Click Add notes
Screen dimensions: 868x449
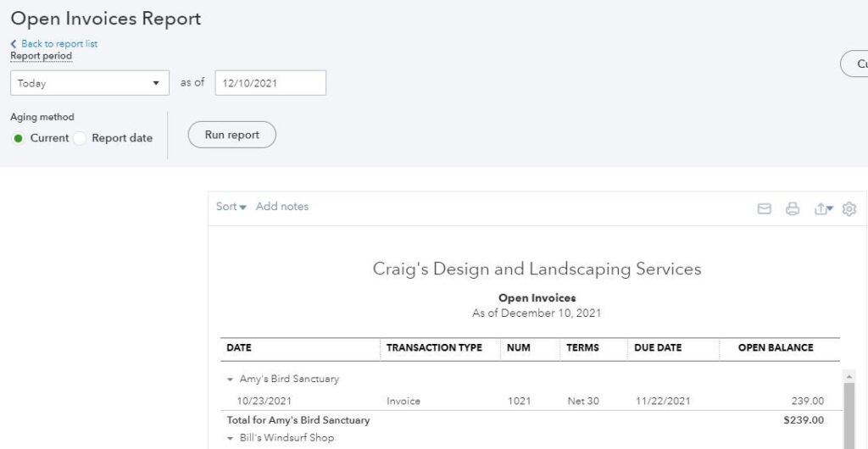point(282,207)
